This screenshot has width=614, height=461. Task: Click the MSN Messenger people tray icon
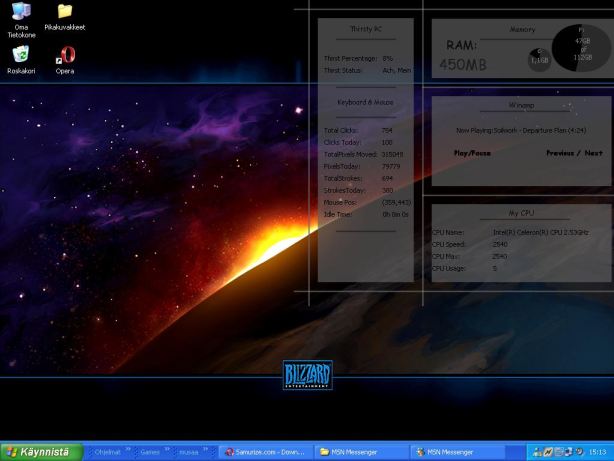pos(537,452)
